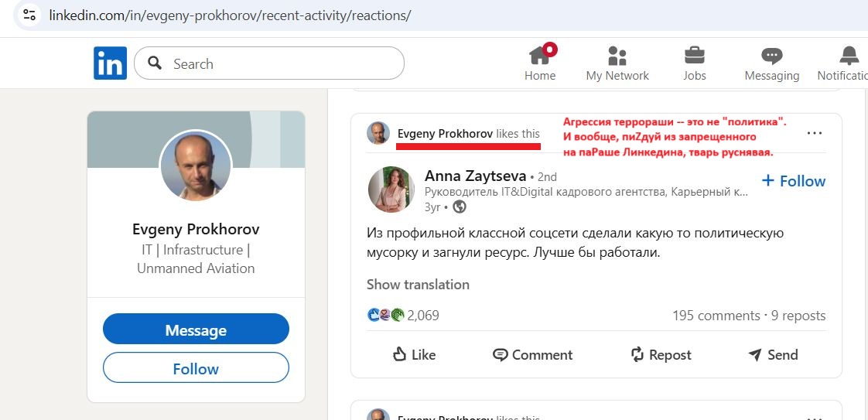The image size is (868, 420).
Task: Click Anna Zaytseva's profile photo
Action: 391,190
